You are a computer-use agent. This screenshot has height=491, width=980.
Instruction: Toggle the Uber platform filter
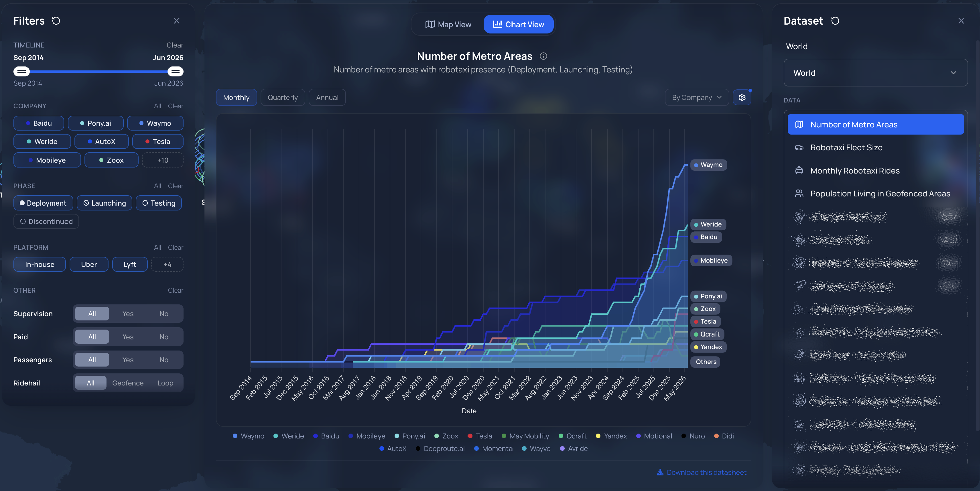(x=89, y=264)
